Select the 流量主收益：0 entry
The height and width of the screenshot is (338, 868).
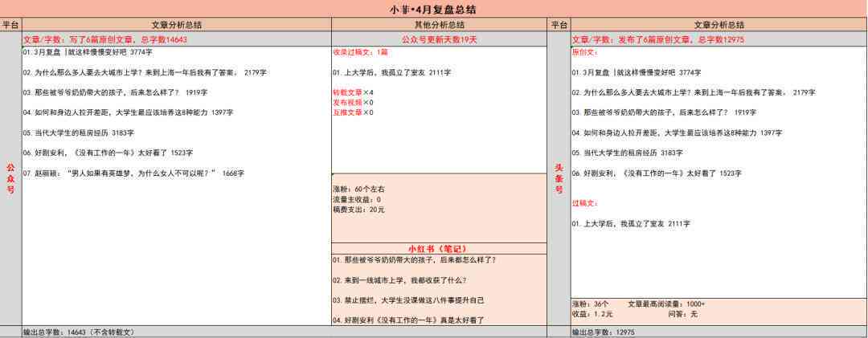point(357,200)
